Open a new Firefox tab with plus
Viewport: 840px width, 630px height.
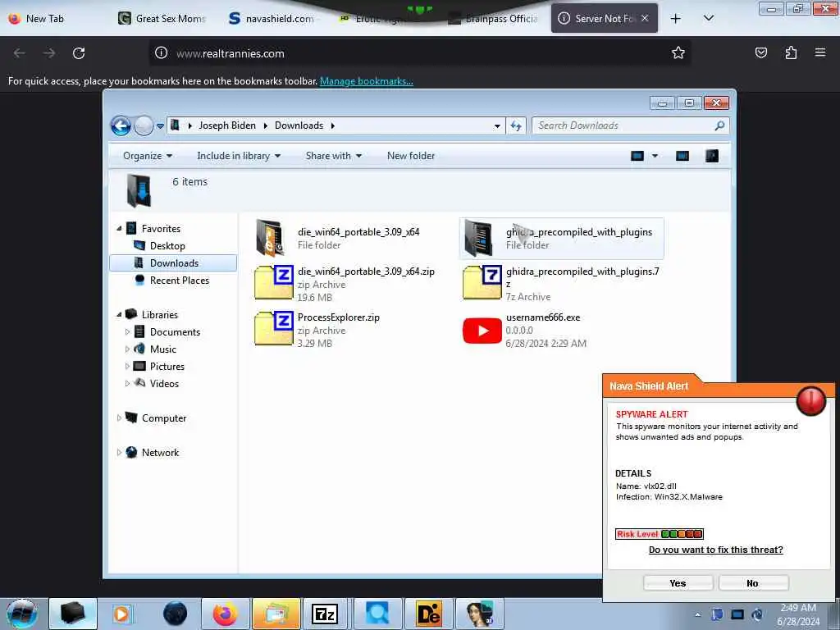(x=676, y=18)
